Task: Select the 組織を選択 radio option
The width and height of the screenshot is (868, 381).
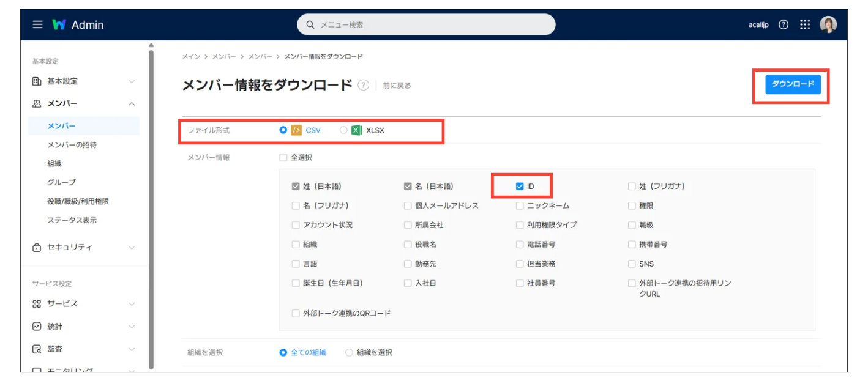Action: pos(350,352)
